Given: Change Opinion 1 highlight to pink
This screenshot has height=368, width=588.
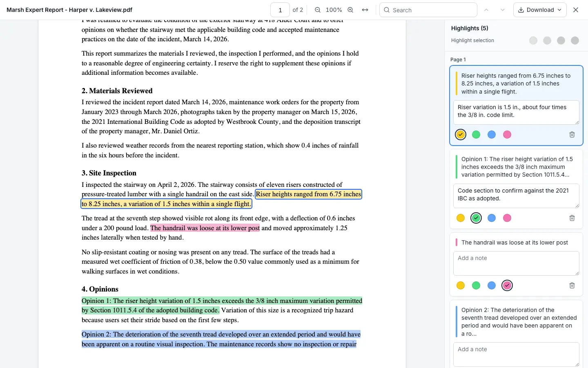Looking at the screenshot, I should 507,218.
